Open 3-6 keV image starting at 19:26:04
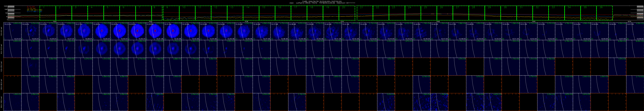 [x=66, y=31]
